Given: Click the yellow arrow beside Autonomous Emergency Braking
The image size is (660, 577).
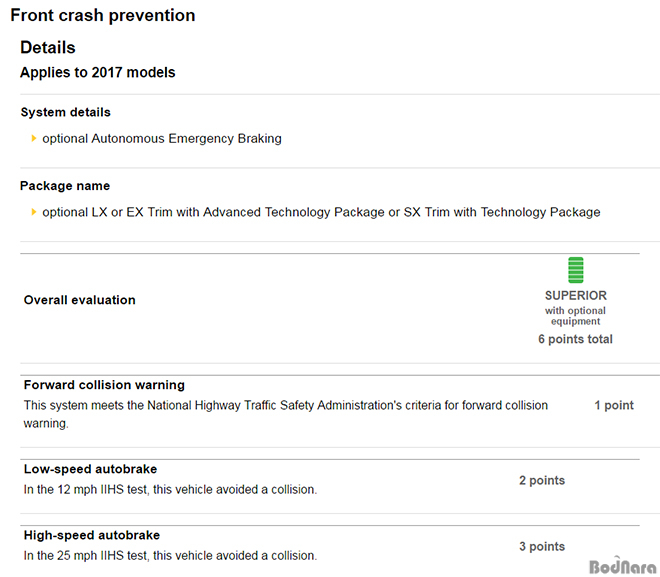Looking at the screenshot, I should pos(34,138).
